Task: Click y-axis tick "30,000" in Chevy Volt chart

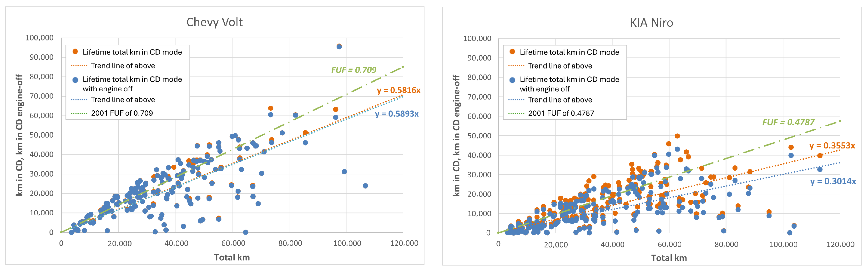Action: click(x=41, y=174)
